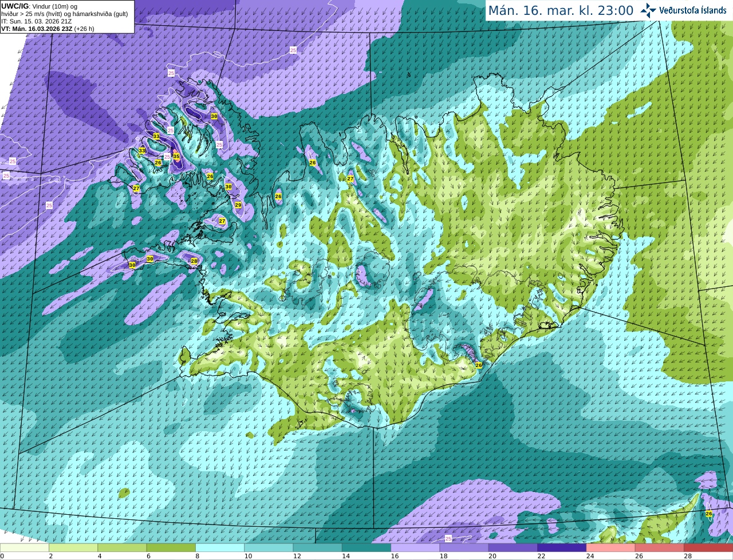733x560 pixels.
Task: Select the 6–8 m/s olive green legend swatch
Action: 171,548
